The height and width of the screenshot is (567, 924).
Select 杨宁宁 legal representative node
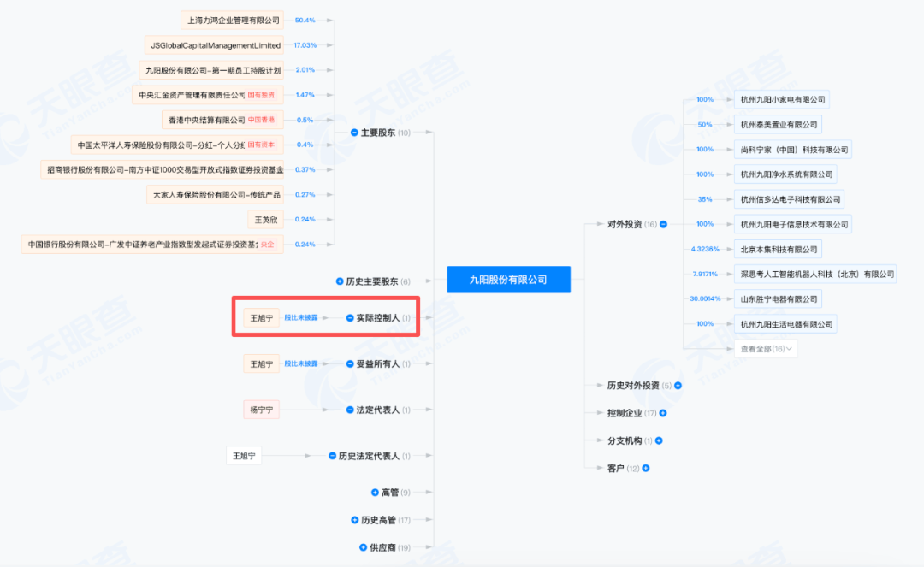click(261, 410)
